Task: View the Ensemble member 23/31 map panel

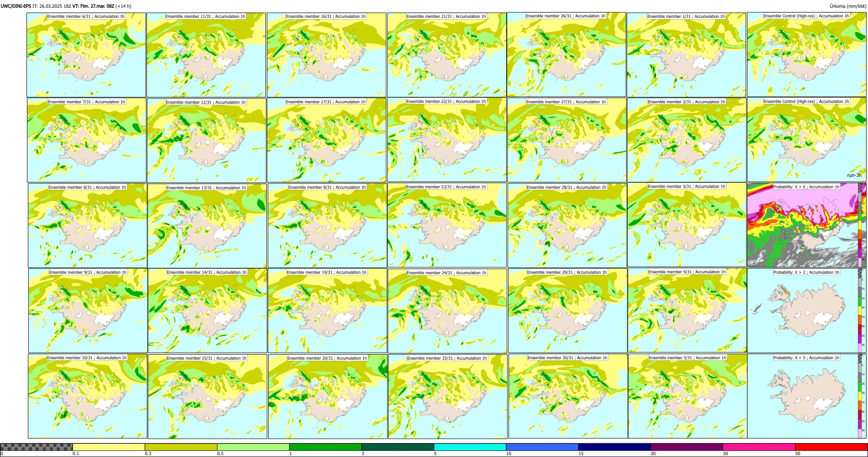Action: [447, 225]
